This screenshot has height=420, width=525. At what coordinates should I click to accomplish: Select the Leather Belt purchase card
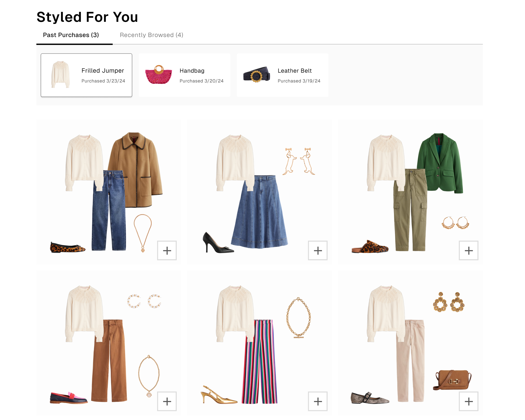coord(282,75)
